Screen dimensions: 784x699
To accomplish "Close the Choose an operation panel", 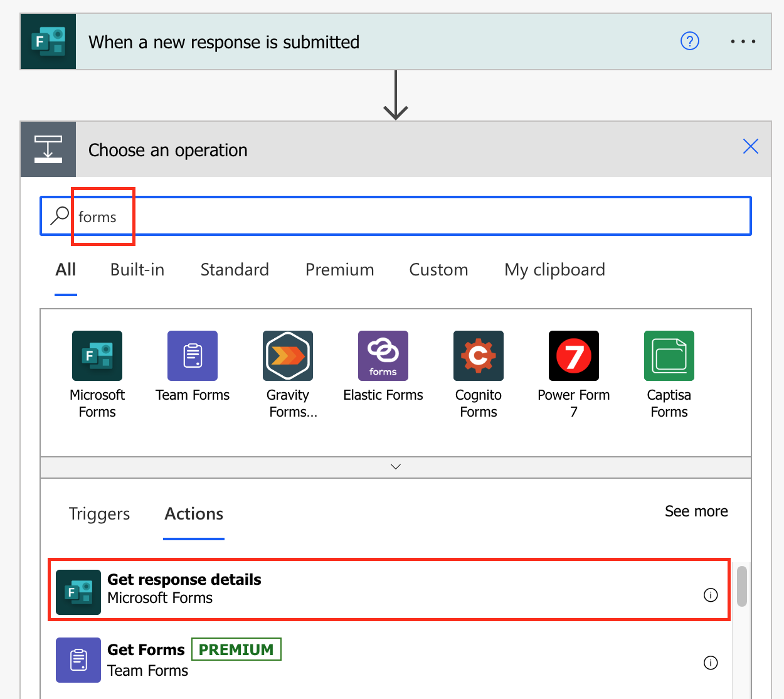I will 751,146.
